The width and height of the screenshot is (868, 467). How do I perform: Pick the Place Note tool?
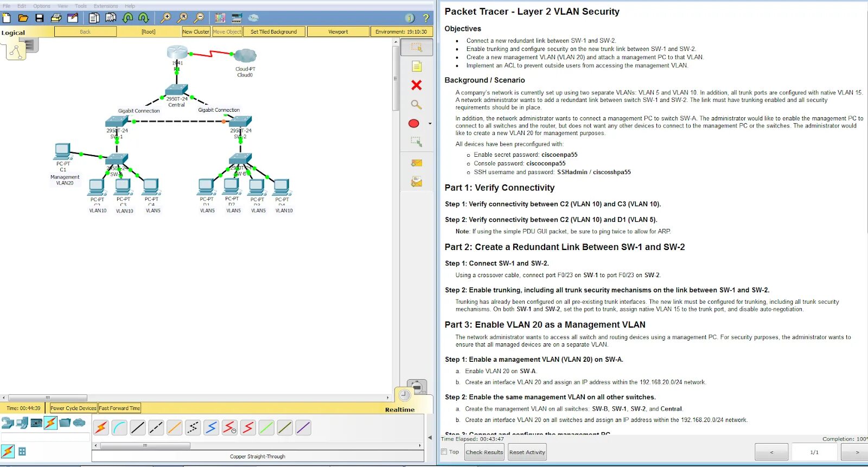pos(416,67)
